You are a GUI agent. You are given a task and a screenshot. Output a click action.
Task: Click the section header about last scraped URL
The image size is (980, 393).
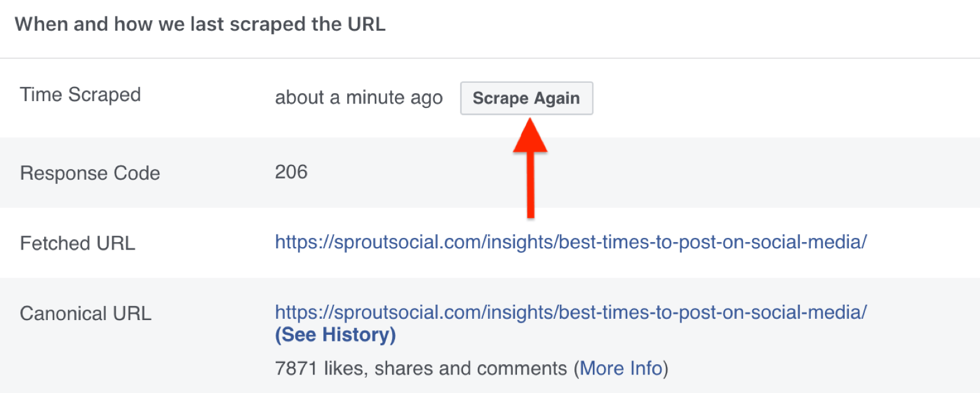202,24
